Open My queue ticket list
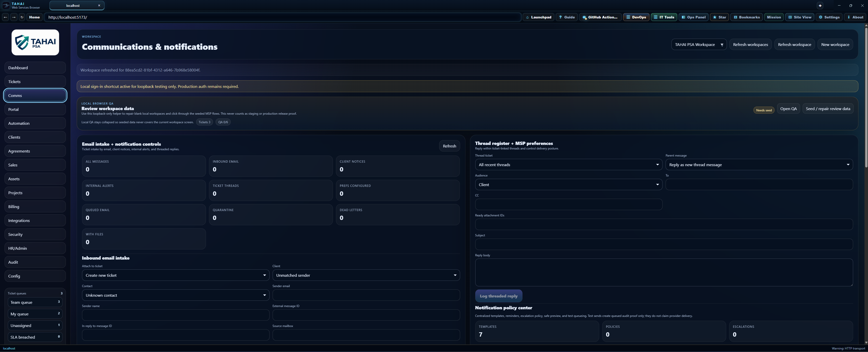The image size is (868, 352). tap(35, 314)
